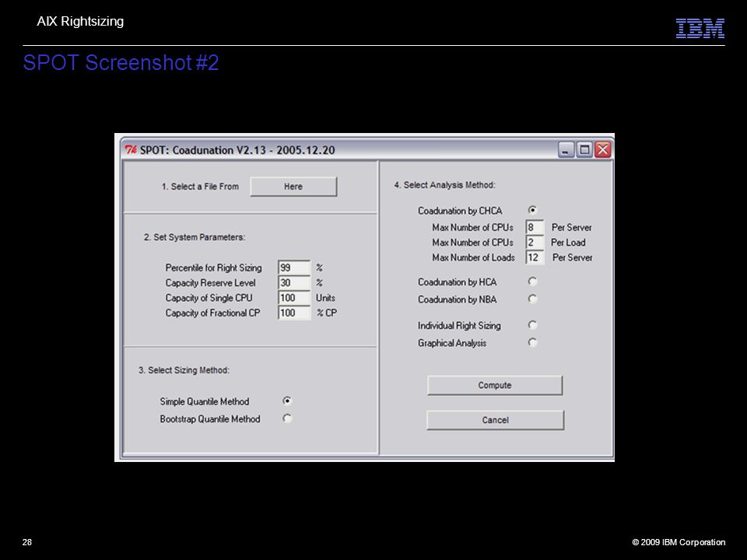
Task: Click the '% CP' label beside Fractional CP
Action: click(327, 313)
